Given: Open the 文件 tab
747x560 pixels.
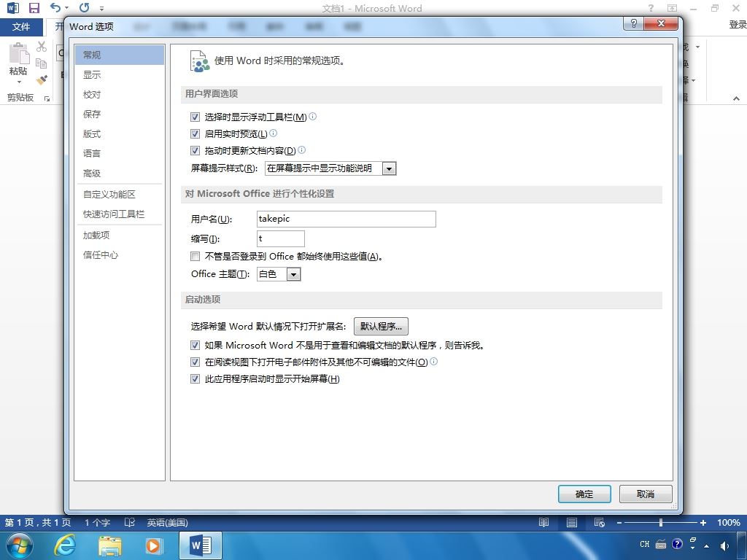Looking at the screenshot, I should pyautogui.click(x=21, y=27).
